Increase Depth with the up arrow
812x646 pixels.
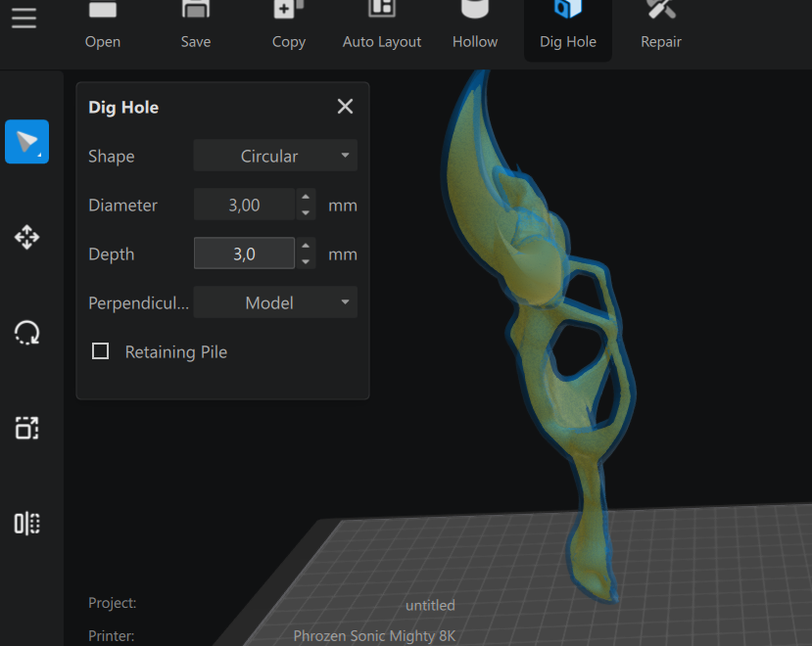306,246
